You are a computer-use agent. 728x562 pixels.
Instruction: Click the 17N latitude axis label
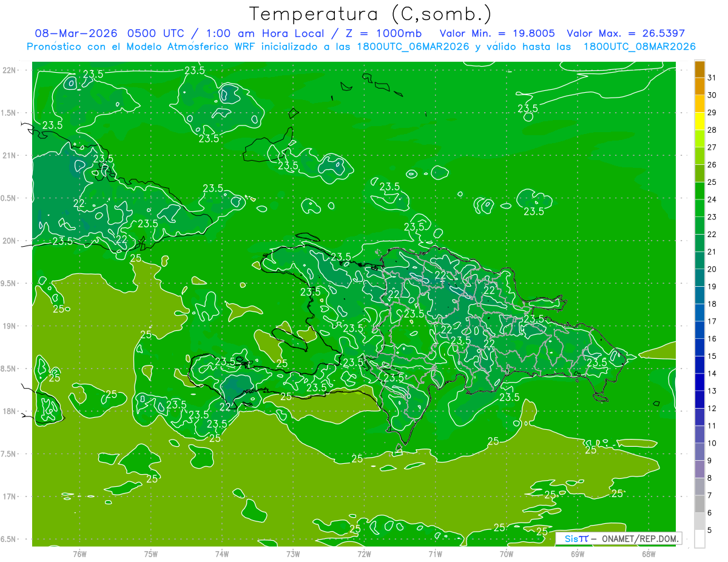(9, 497)
